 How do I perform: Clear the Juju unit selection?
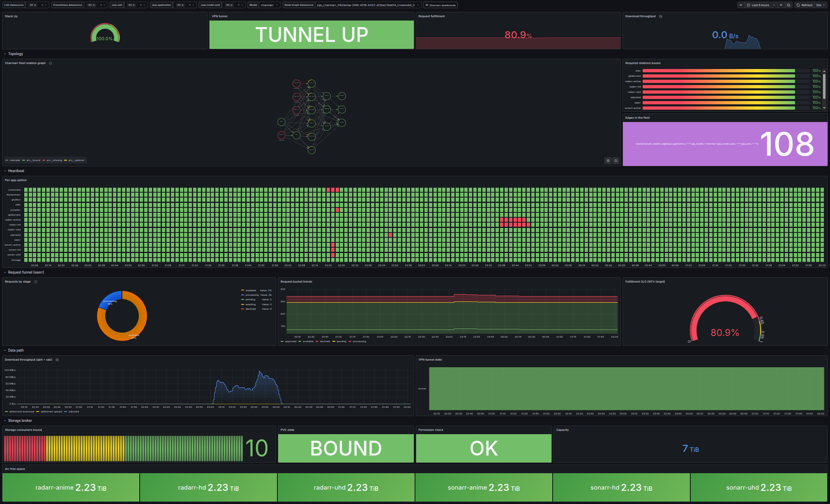tap(141, 5)
